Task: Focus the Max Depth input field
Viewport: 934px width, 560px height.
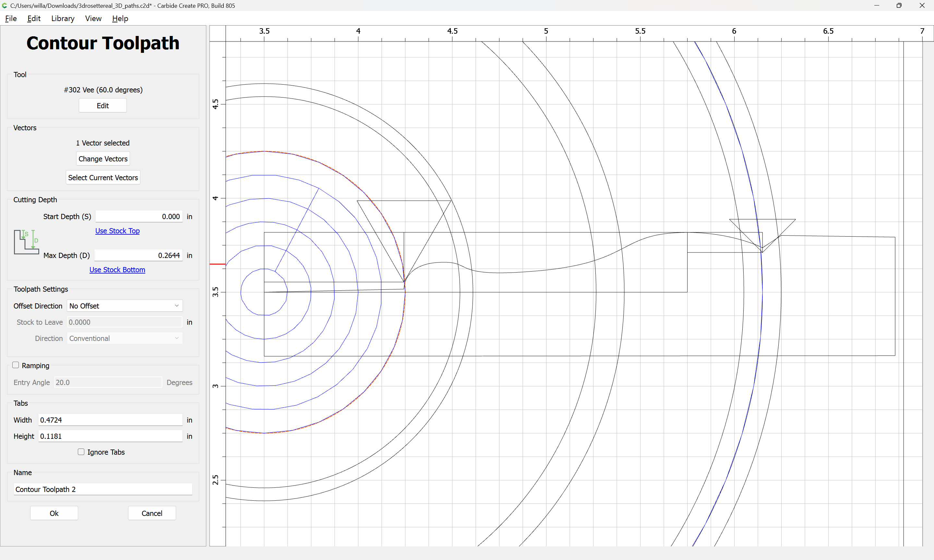Action: pyautogui.click(x=138, y=255)
